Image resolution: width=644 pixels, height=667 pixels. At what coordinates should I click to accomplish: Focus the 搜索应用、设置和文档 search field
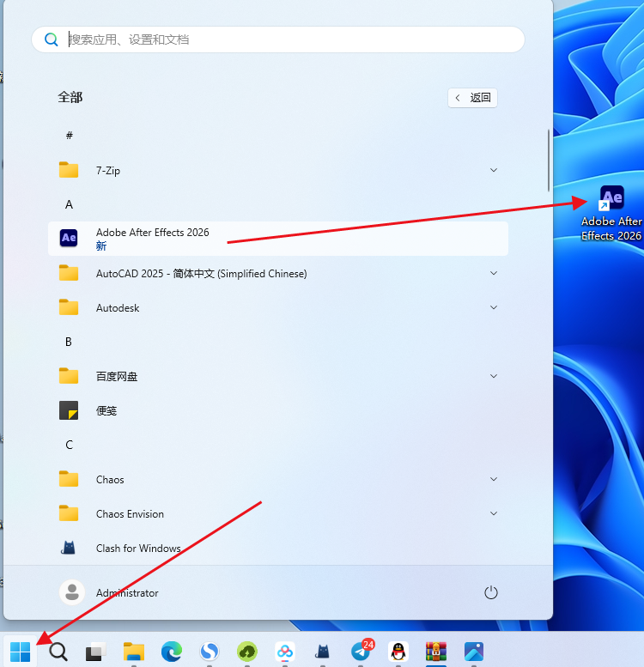[x=278, y=39]
